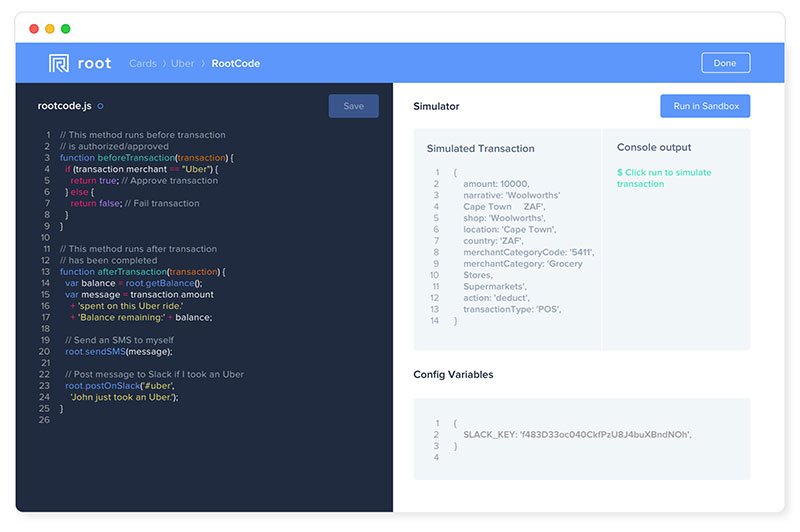
Task: Place cursor on root.sendSMS(message) line
Action: [x=119, y=352]
